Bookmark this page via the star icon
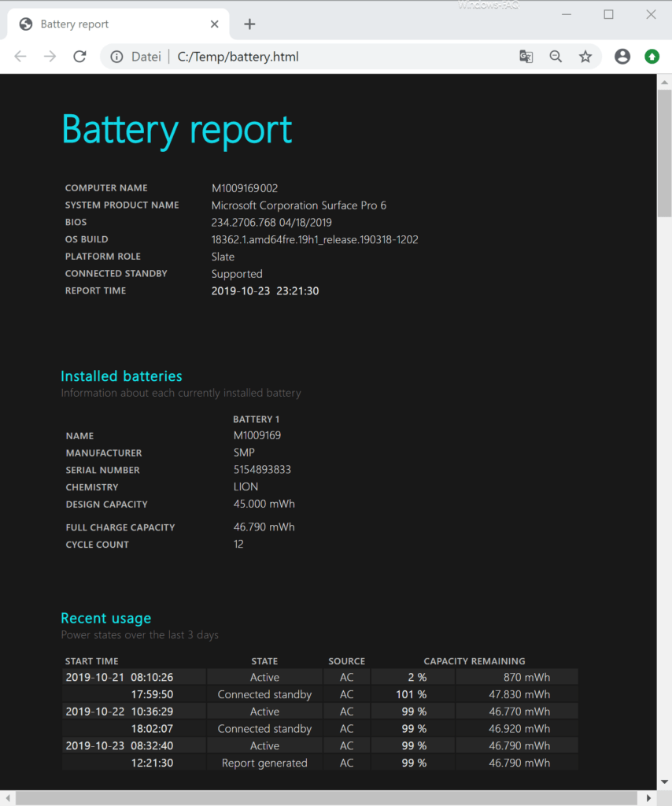This screenshot has width=672, height=806. click(585, 57)
